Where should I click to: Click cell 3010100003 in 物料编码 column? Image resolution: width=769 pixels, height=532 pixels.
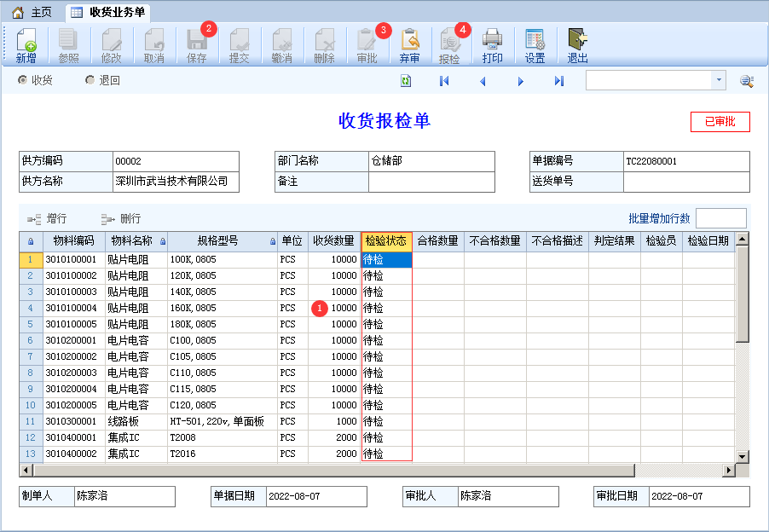click(x=73, y=292)
